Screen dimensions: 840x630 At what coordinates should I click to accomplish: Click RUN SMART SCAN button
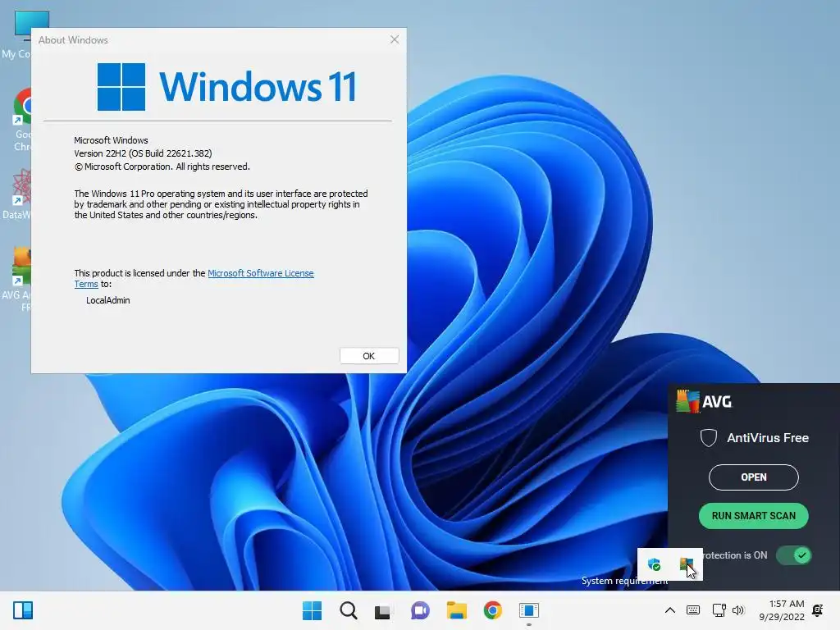754,516
